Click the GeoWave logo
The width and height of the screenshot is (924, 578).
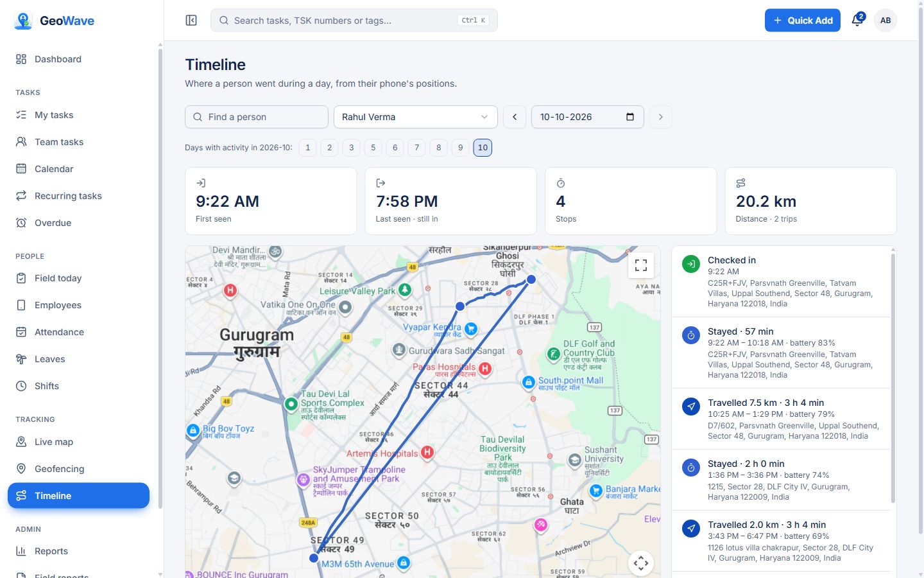click(54, 21)
